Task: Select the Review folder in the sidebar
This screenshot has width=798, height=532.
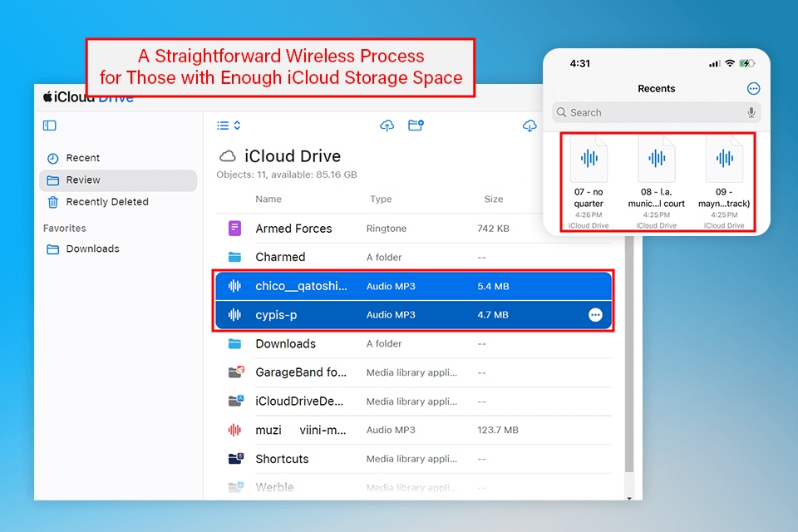Action: pyautogui.click(x=118, y=180)
